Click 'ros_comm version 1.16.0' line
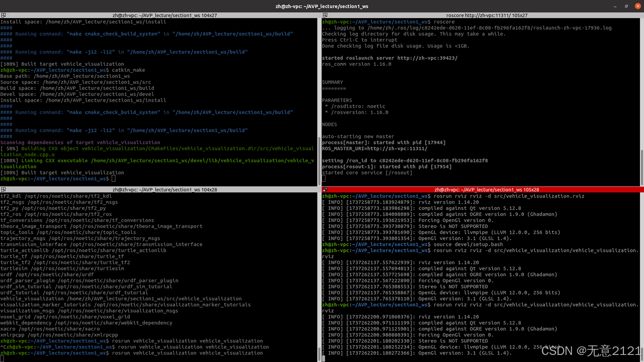The width and height of the screenshot is (644, 362). (357, 64)
